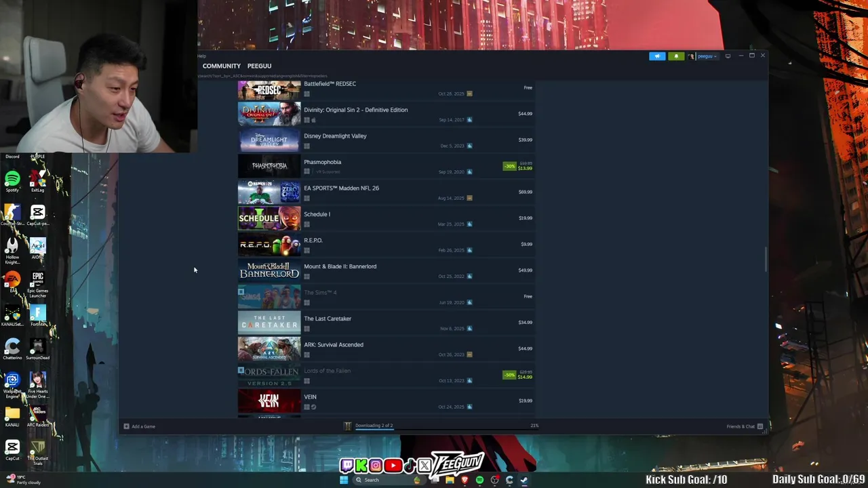Open Downloading 2 of 2 status
This screenshot has width=868, height=488.
coord(374,426)
